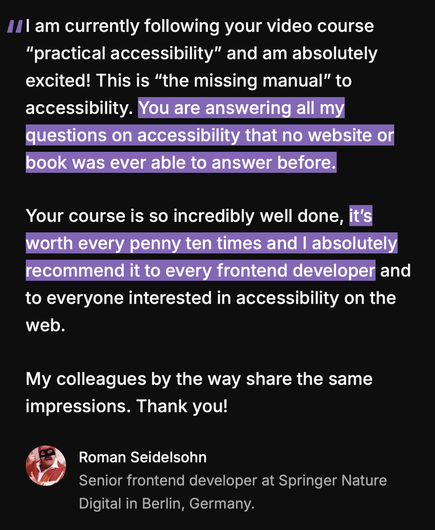Click the line 'to everyone interested in accessibility on the'

pos(211,298)
